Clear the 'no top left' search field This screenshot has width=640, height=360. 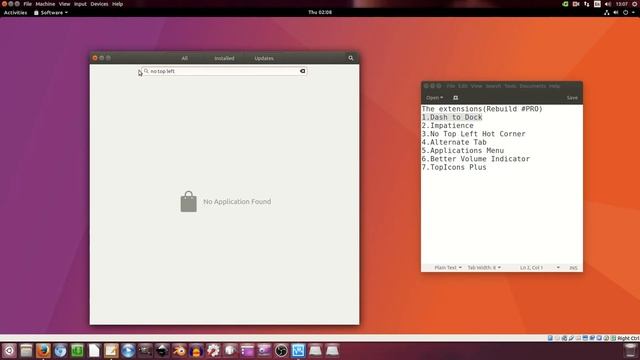click(x=302, y=71)
